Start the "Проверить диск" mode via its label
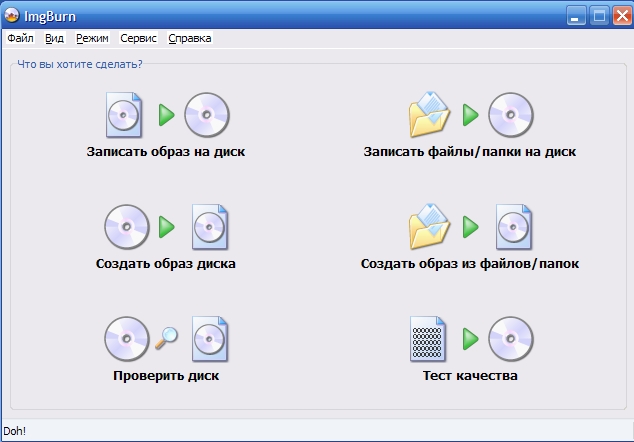 (166, 376)
